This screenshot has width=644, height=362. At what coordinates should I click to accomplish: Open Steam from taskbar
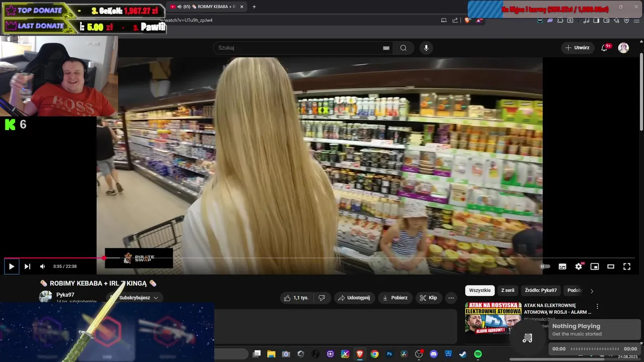click(x=463, y=354)
